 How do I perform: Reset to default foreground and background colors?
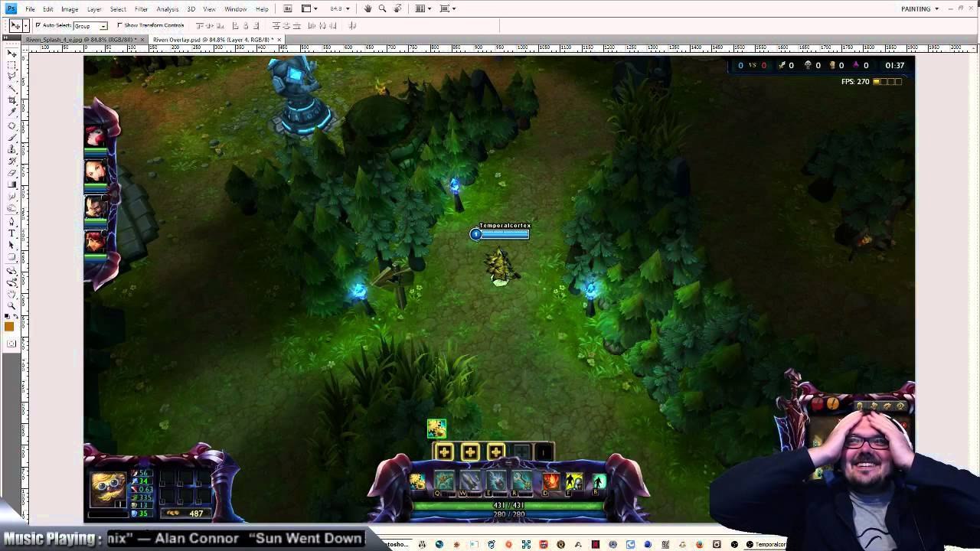click(x=7, y=316)
